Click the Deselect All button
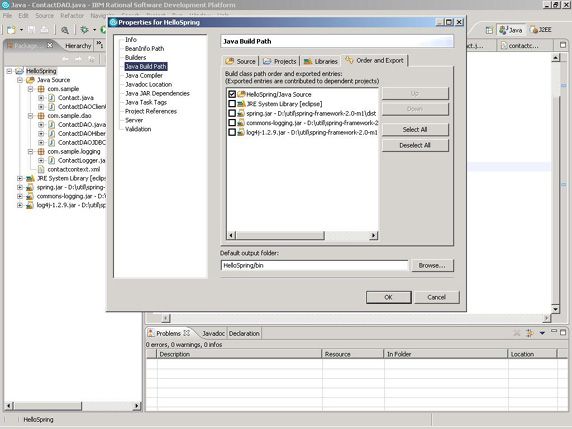The width and height of the screenshot is (572, 429). pos(415,145)
